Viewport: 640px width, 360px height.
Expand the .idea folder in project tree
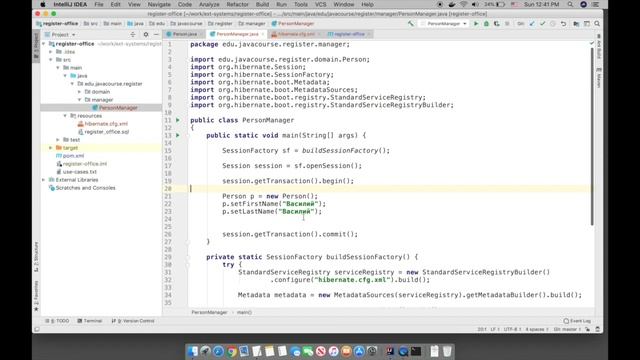[51, 52]
